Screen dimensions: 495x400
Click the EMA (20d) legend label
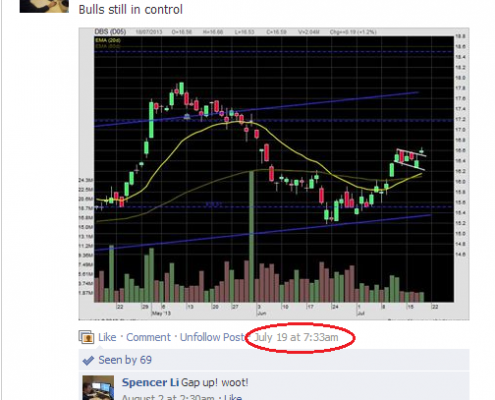[x=108, y=40]
